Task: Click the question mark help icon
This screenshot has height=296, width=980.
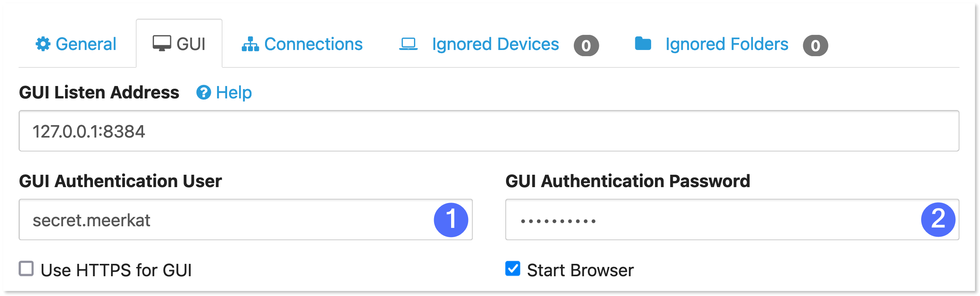Action: pos(204,93)
